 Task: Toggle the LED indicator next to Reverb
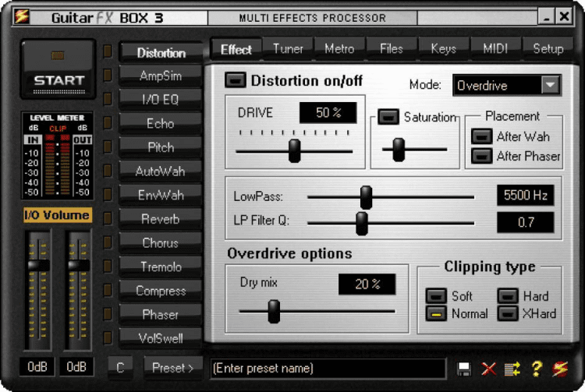tap(108, 218)
